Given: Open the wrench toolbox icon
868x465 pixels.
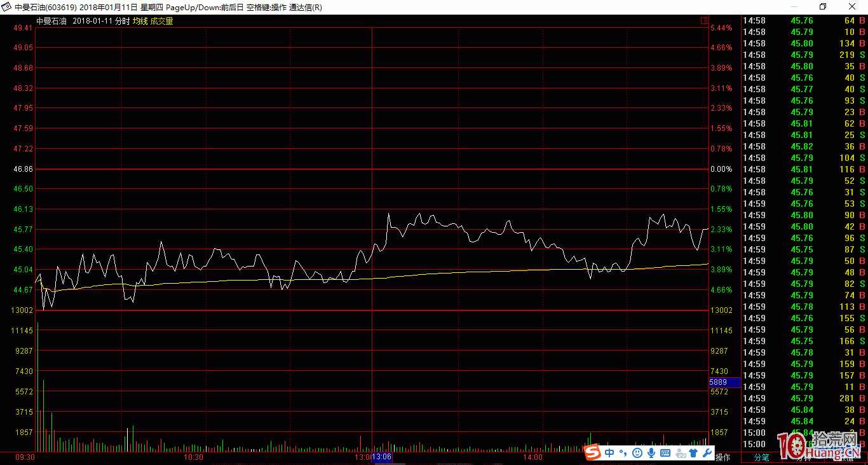Looking at the screenshot, I should point(706,453).
